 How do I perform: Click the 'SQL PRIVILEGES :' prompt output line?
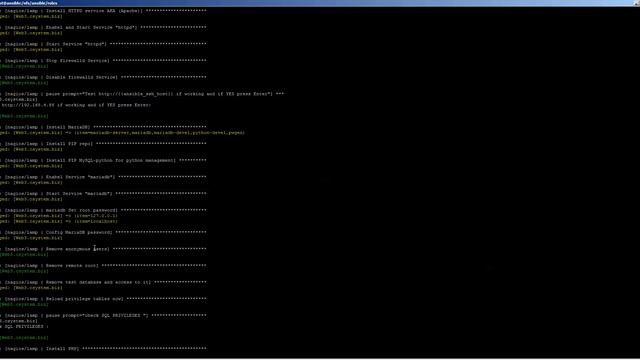[x=24, y=327]
